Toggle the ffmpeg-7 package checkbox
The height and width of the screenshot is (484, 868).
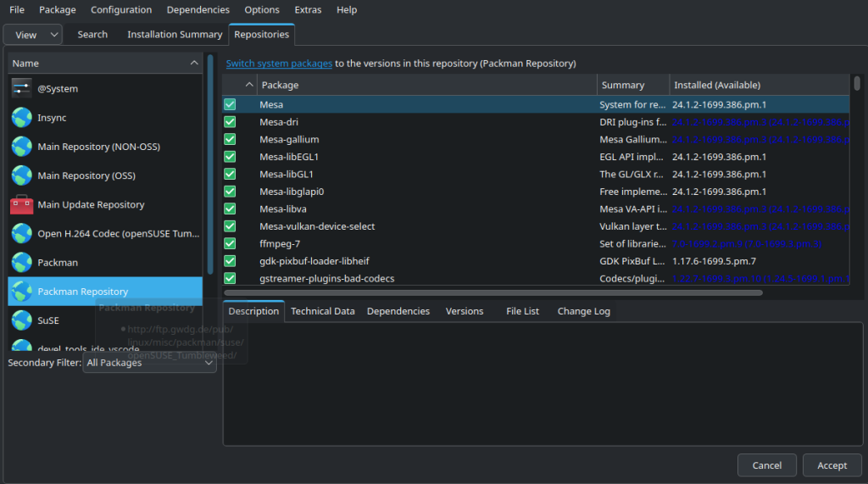[x=230, y=243]
